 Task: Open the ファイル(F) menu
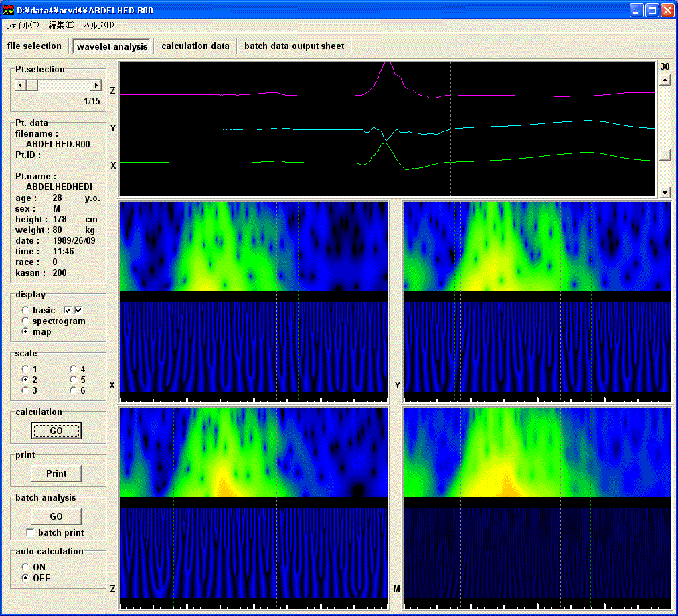coord(22,25)
